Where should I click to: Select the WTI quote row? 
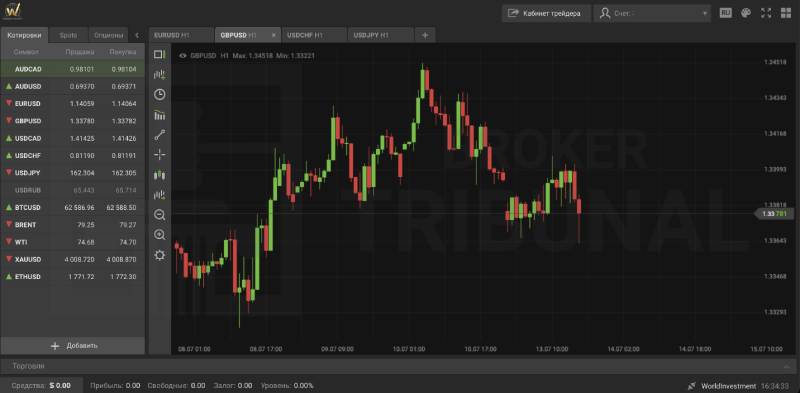(x=73, y=242)
